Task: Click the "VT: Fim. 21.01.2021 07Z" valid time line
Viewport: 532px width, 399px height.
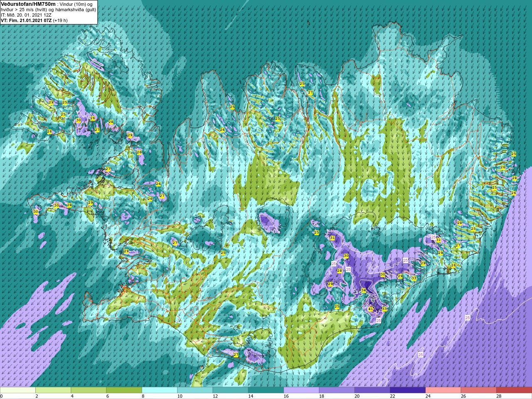Action: [26, 20]
